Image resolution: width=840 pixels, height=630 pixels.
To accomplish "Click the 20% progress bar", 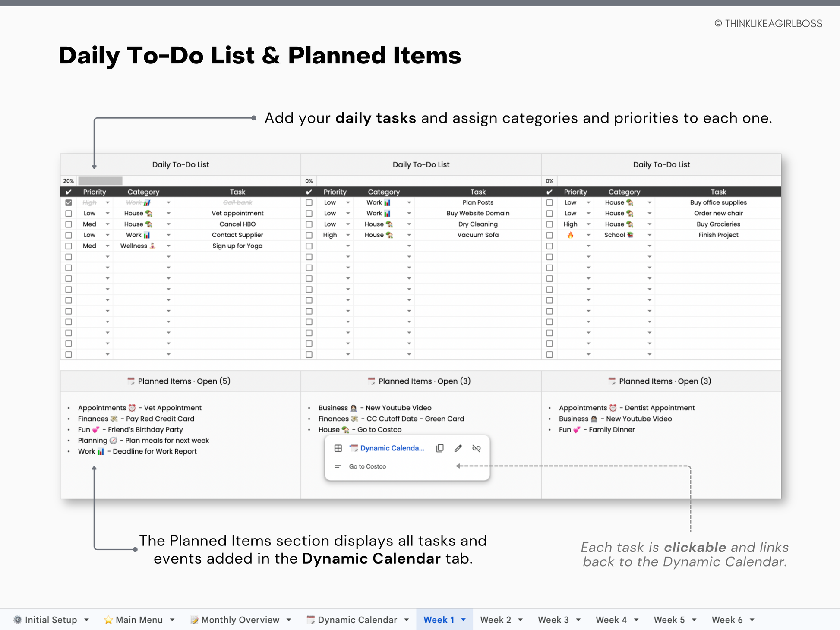I will (100, 181).
